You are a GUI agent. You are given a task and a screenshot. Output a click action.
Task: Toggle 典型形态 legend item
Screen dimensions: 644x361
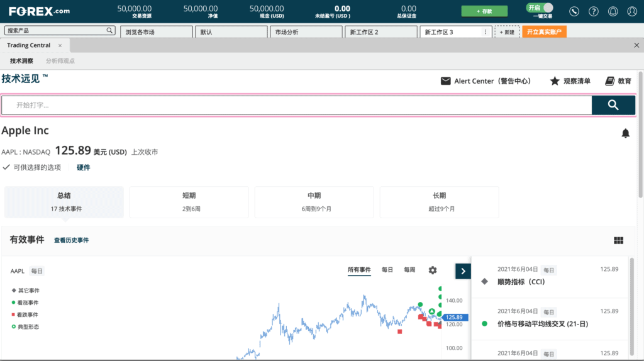pos(25,327)
